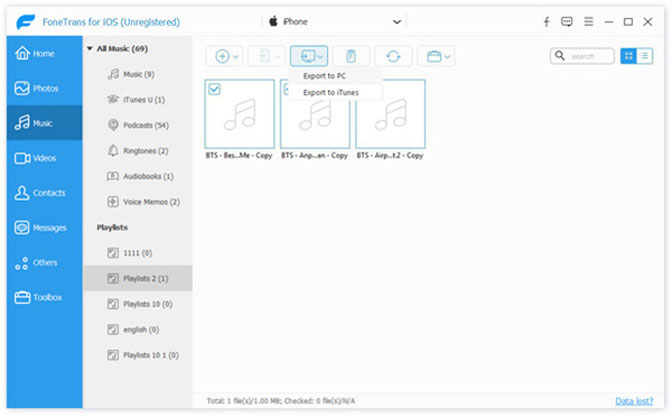Open the Videos section

(44, 158)
